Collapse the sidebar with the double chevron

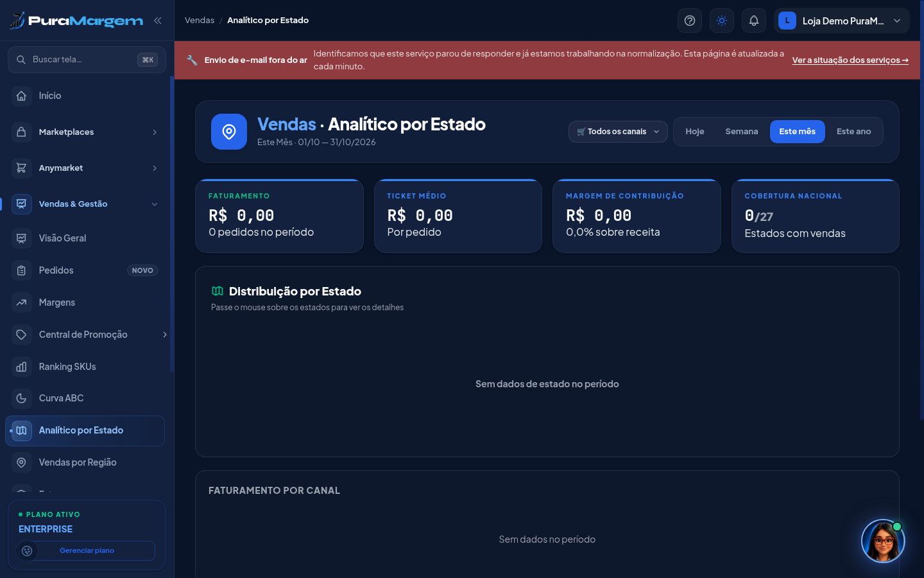[157, 21]
